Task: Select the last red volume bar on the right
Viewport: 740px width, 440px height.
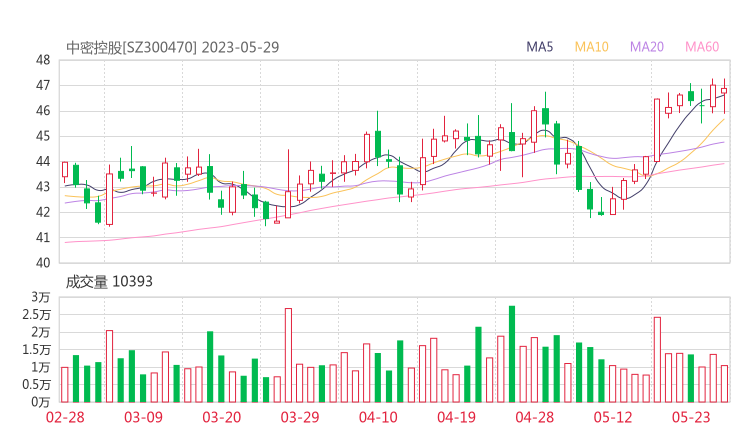Action: coord(724,384)
